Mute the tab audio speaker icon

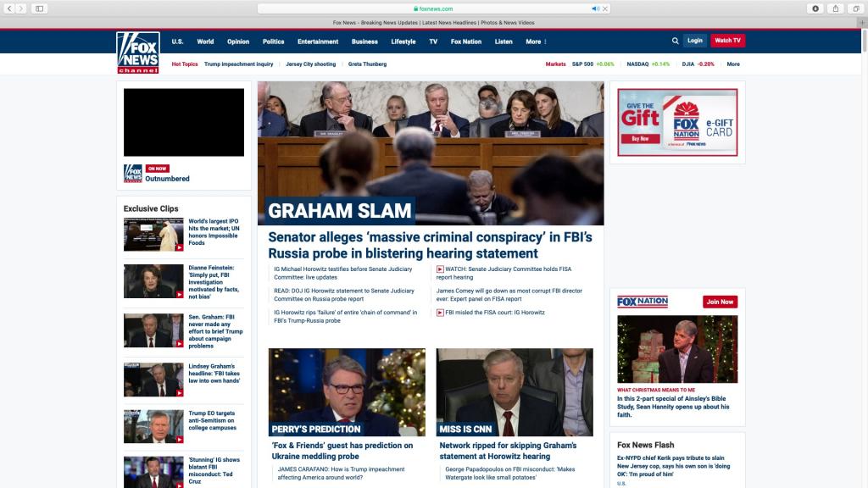coord(594,8)
